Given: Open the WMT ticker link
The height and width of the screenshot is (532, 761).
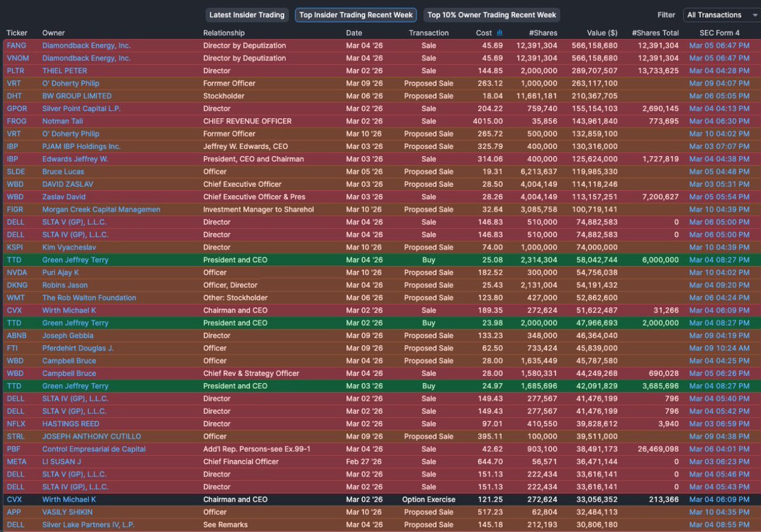Looking at the screenshot, I should point(15,298).
